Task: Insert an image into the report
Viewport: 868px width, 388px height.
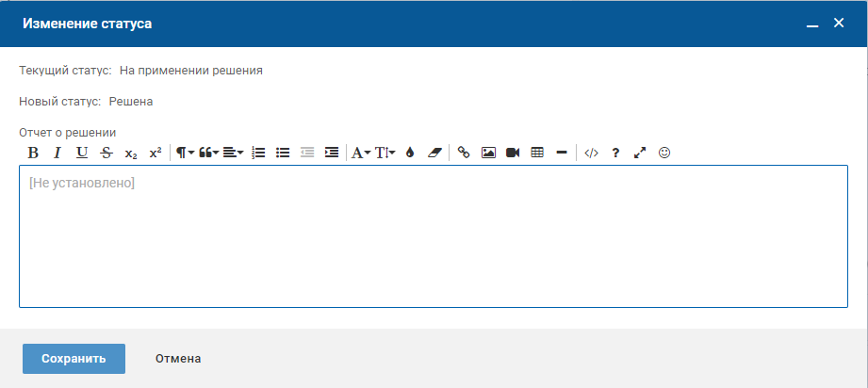Action: tap(488, 153)
